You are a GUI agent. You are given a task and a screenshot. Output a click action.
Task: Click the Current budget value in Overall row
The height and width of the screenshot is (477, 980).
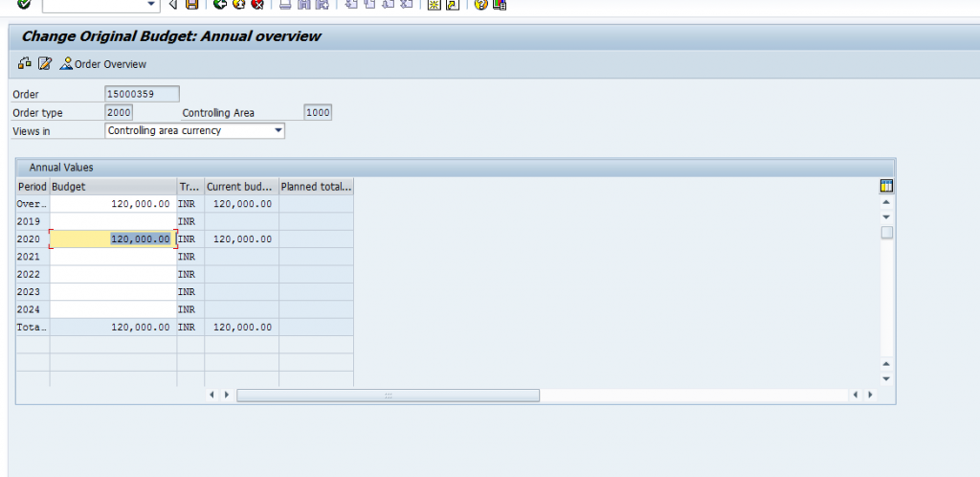[241, 204]
